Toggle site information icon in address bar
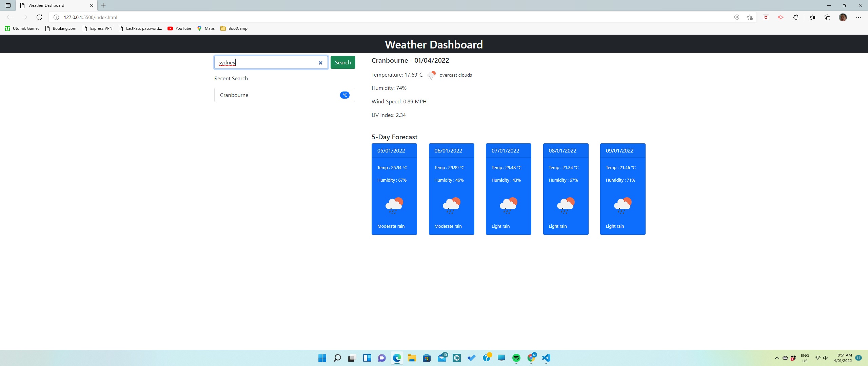The image size is (868, 366). [55, 17]
